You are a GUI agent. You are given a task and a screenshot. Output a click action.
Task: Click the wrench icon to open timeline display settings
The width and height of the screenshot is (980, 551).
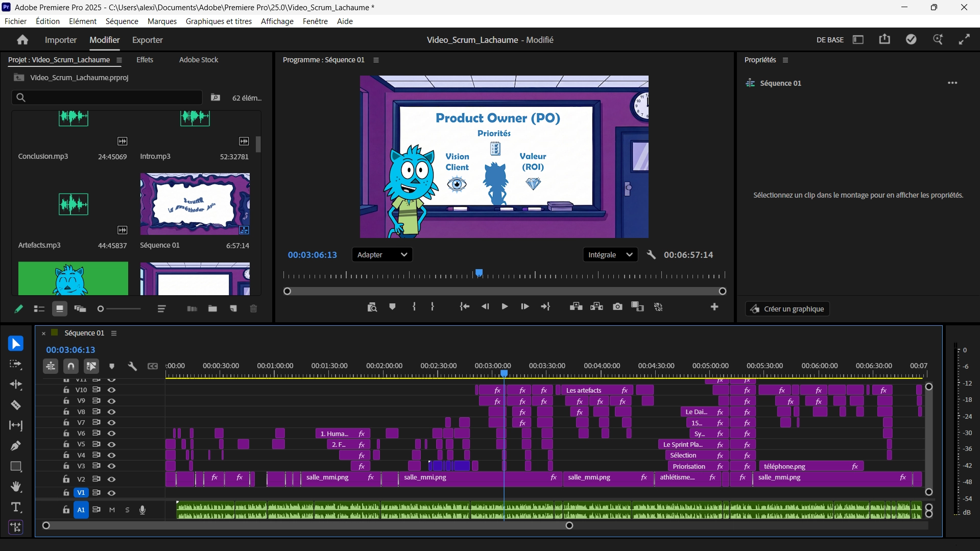[x=132, y=366]
